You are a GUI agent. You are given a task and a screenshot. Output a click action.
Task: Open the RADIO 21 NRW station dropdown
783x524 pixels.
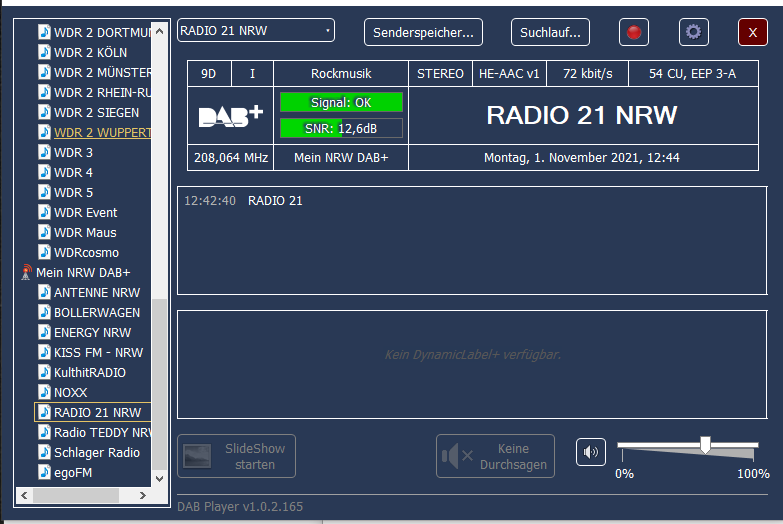click(256, 31)
